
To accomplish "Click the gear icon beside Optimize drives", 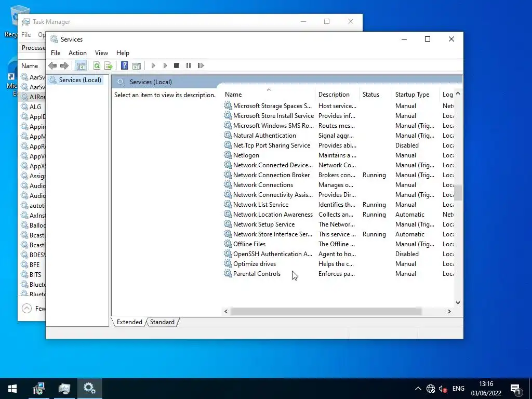I will click(x=228, y=263).
